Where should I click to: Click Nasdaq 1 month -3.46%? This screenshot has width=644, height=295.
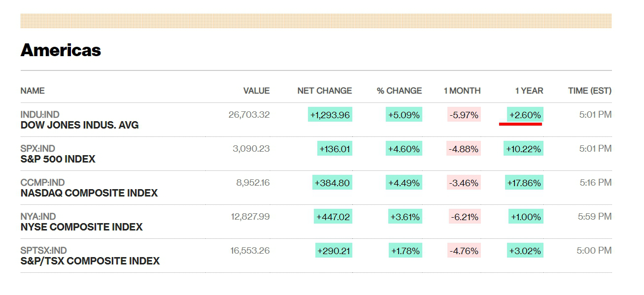pyautogui.click(x=464, y=183)
